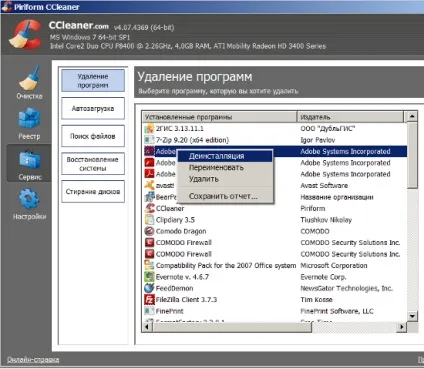This screenshot has width=424, height=369.
Task: Click the CCleaner logo in header
Action: point(25,35)
